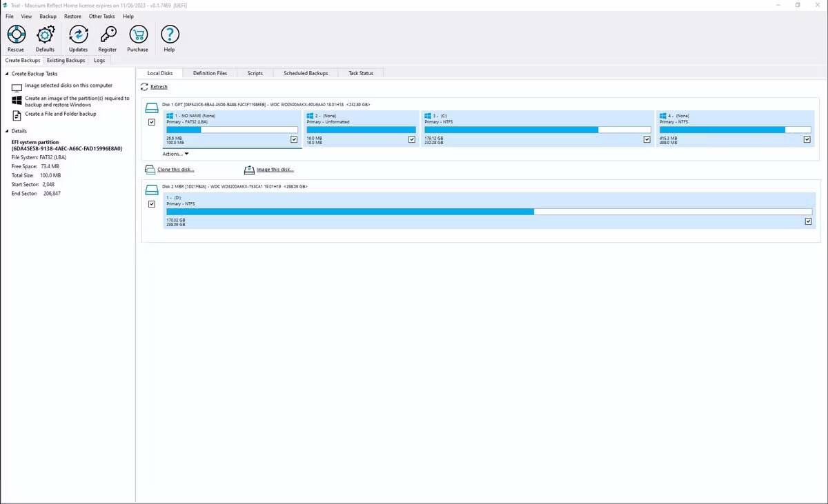Open the Help toolbar icon
828x504 pixels.
[x=169, y=34]
